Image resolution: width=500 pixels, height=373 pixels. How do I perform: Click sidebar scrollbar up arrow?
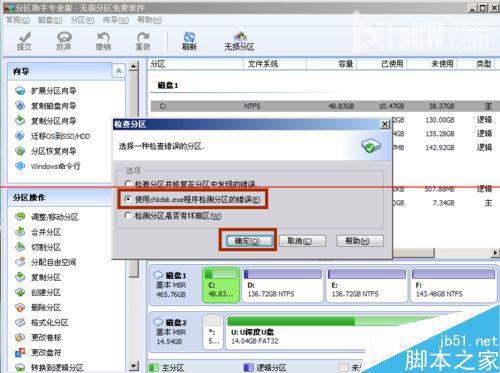click(x=133, y=66)
